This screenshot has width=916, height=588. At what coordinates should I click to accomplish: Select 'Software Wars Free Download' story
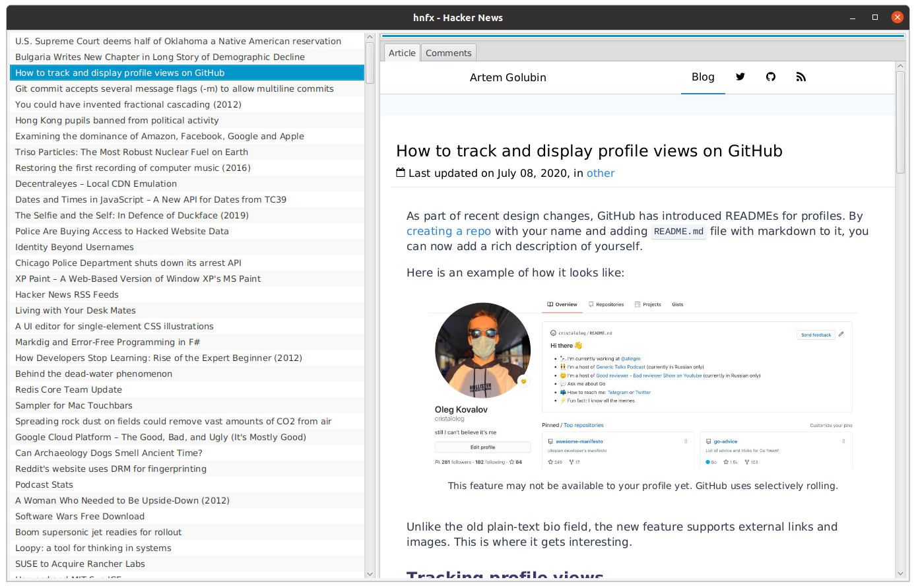click(x=187, y=516)
